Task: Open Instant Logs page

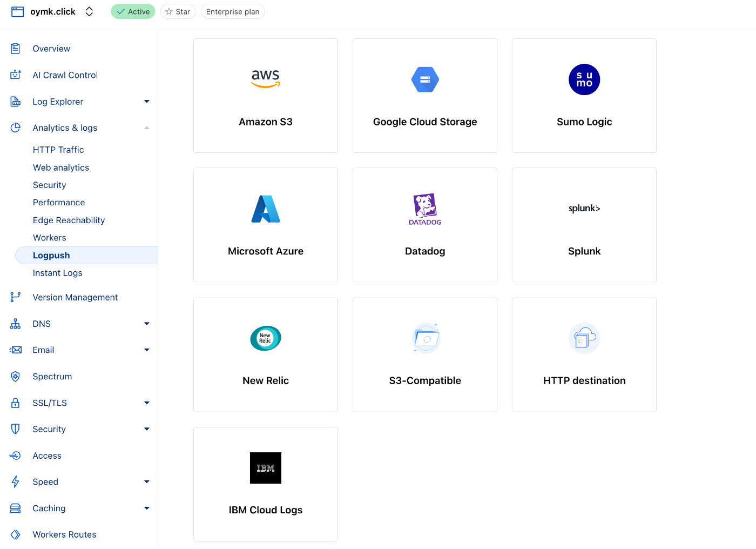Action: pyautogui.click(x=57, y=273)
